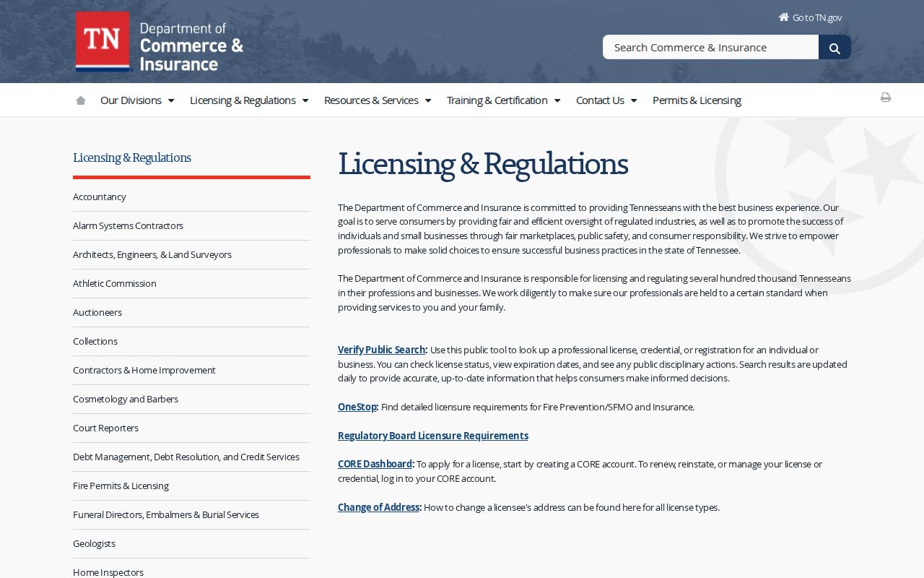The height and width of the screenshot is (578, 924).
Task: Open the Change of Address link
Action: tap(378, 507)
